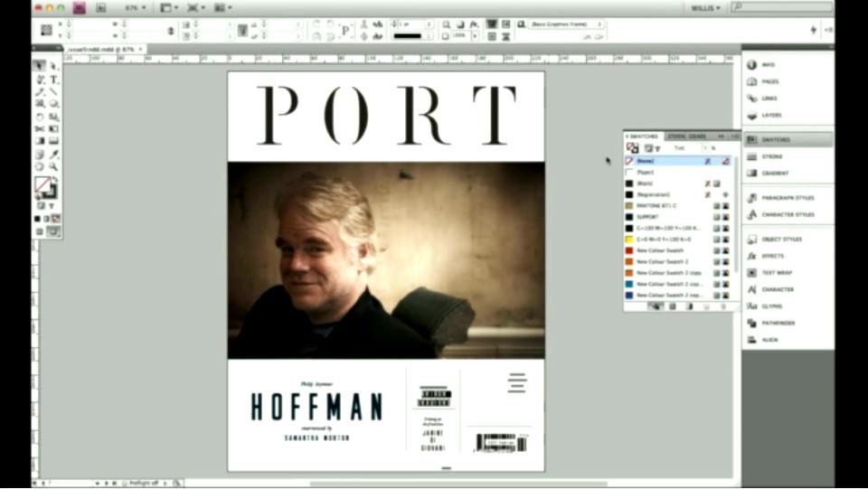Viewport: 868px width, 489px height.
Task: Click the HOFFMAN headline on the page
Action: pyautogui.click(x=316, y=407)
